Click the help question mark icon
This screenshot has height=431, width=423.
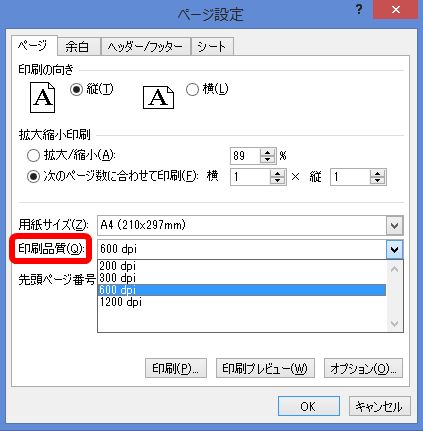[359, 10]
